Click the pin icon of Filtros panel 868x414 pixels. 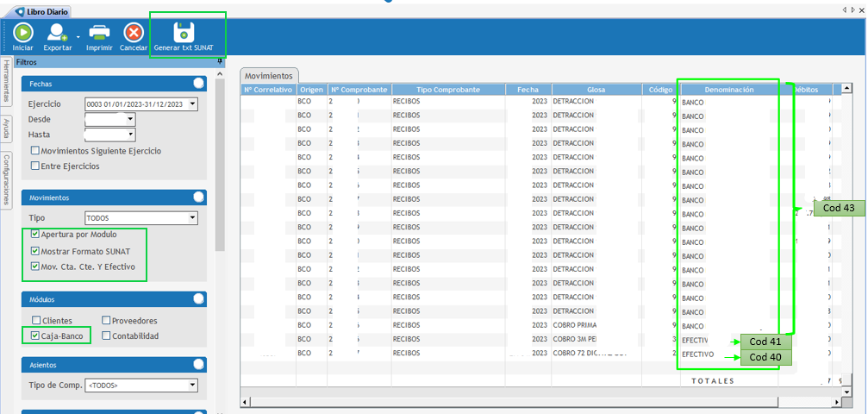220,62
